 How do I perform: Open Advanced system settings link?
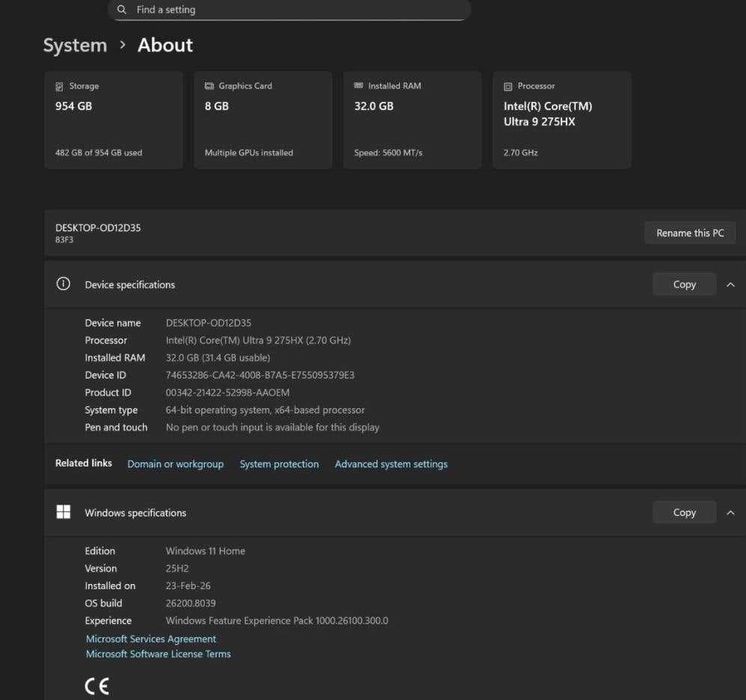(391, 464)
